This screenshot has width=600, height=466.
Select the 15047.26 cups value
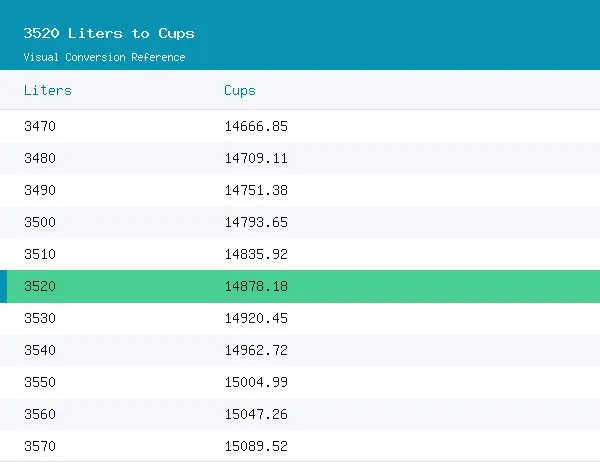[256, 414]
